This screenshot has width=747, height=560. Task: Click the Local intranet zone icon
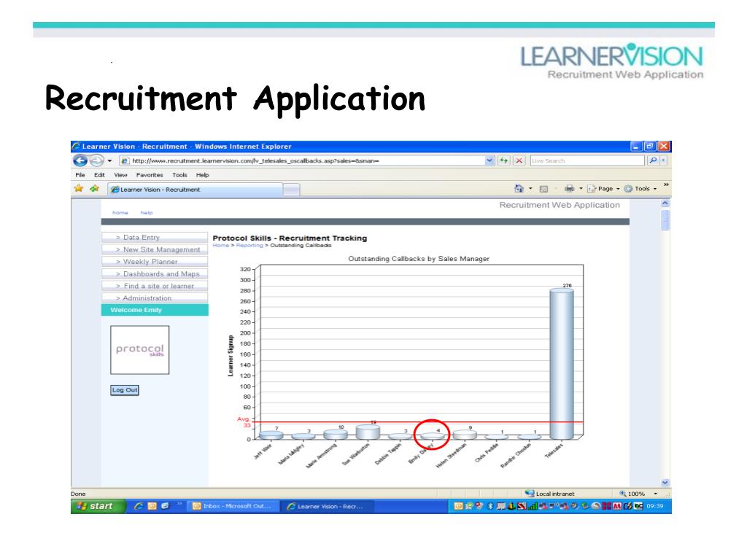tap(530, 494)
